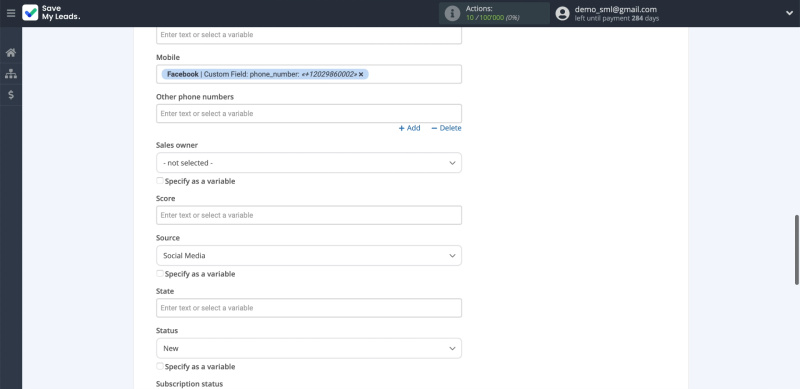The height and width of the screenshot is (389, 800).
Task: Check Specify as a variable under Source
Action: coord(160,274)
